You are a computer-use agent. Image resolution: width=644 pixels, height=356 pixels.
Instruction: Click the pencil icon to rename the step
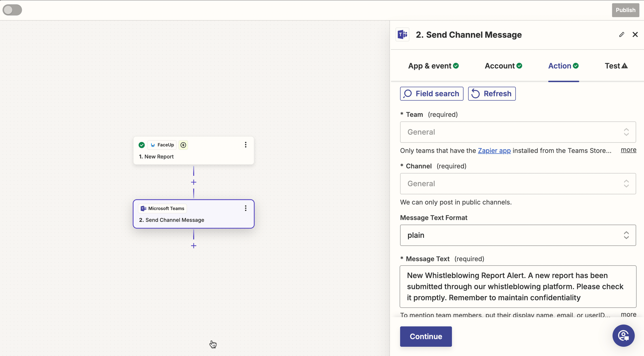[x=622, y=34]
